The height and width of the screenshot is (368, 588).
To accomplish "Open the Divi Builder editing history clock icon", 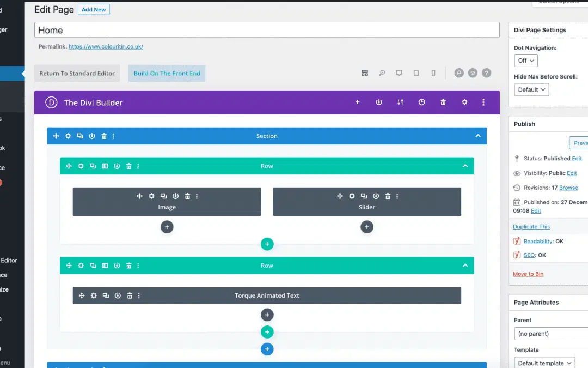I will 422,102.
